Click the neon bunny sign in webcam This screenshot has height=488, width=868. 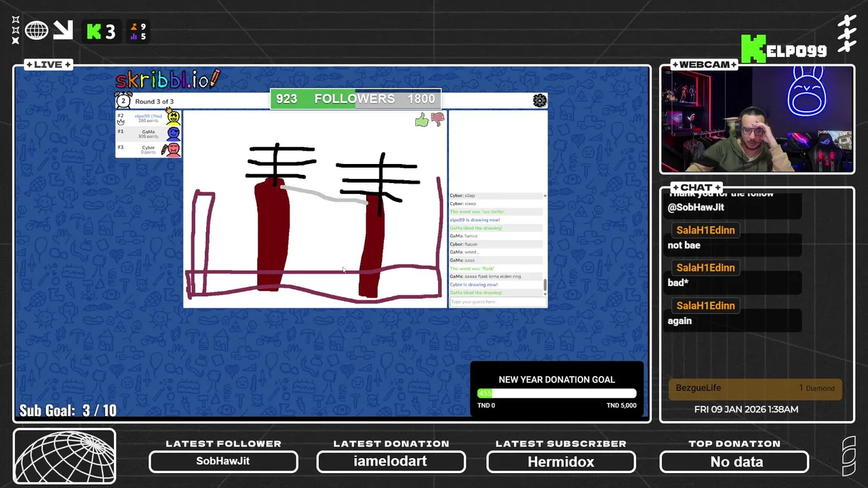(x=807, y=92)
